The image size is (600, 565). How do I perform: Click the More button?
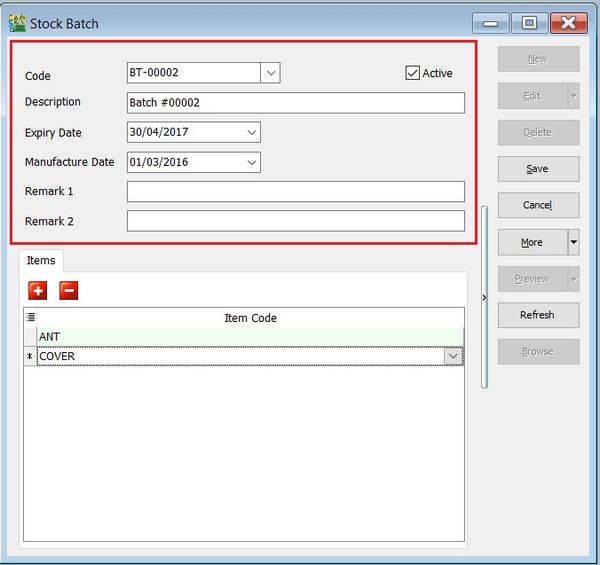(x=531, y=242)
